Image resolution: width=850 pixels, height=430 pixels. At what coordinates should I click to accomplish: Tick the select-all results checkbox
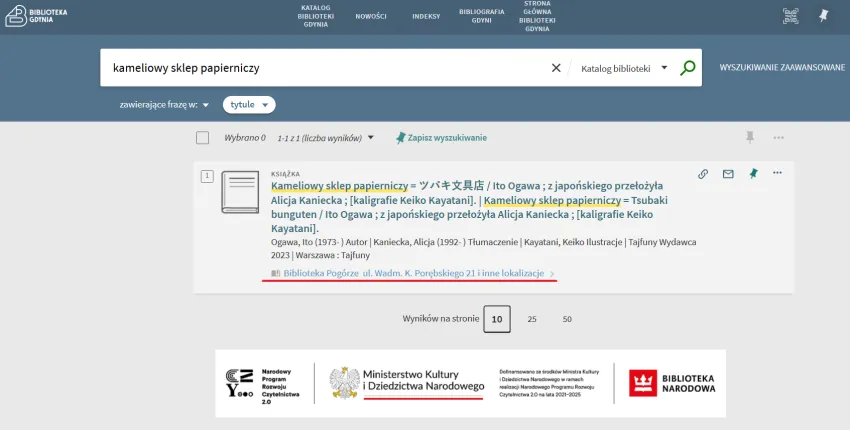coord(203,138)
